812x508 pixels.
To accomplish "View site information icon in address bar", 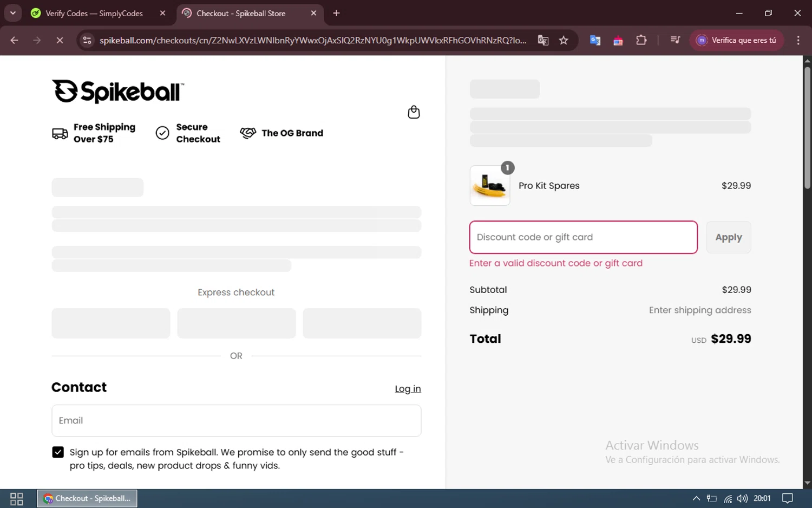I will 87,40.
